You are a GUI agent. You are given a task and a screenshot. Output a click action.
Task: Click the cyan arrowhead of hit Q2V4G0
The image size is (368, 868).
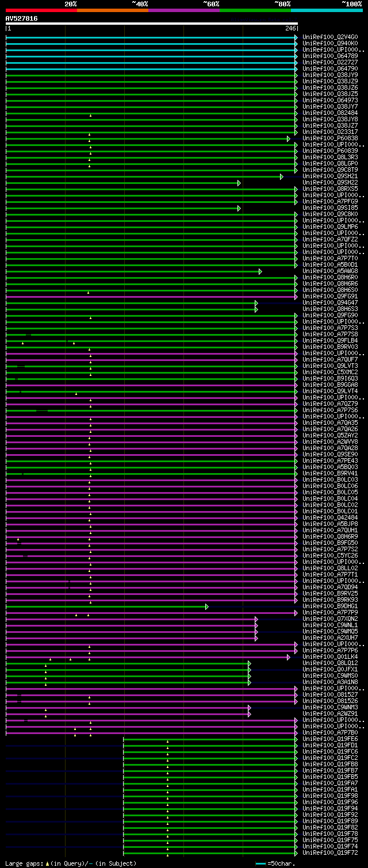[296, 37]
